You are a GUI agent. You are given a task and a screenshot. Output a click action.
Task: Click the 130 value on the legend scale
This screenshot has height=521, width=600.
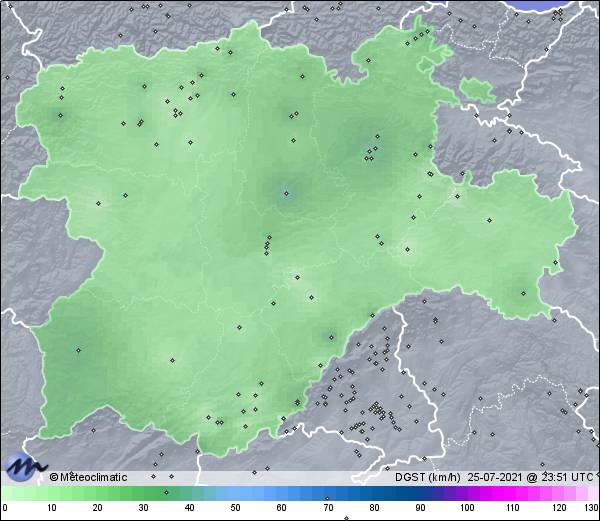pos(592,508)
